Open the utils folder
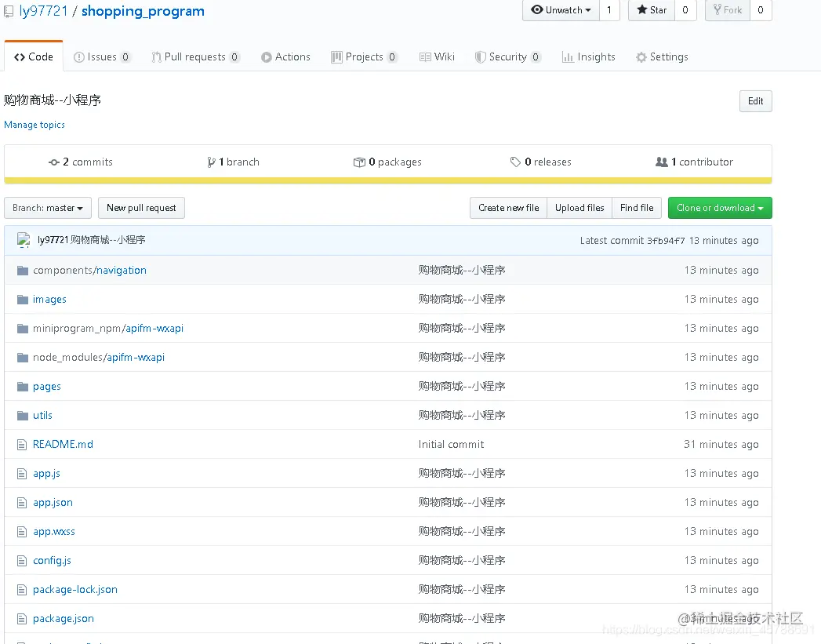Image resolution: width=821 pixels, height=644 pixels. click(x=42, y=415)
